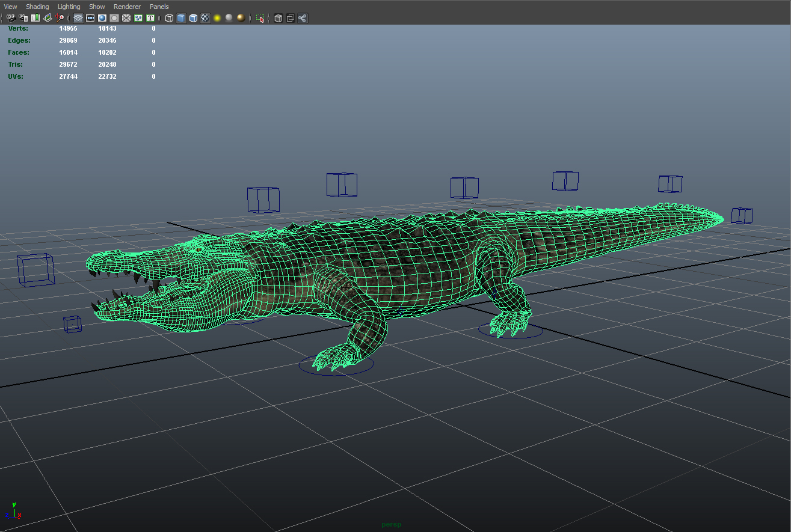
Task: Open the camera attribute editor icon
Action: (23, 18)
